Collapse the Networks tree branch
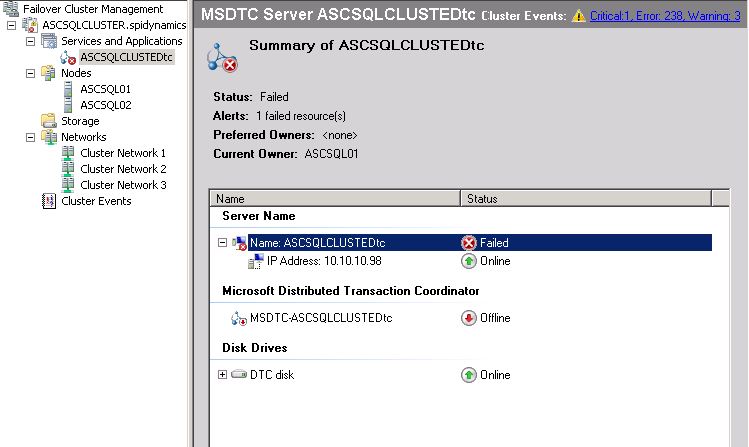Viewport: 749px width, 447px height. coord(31,138)
